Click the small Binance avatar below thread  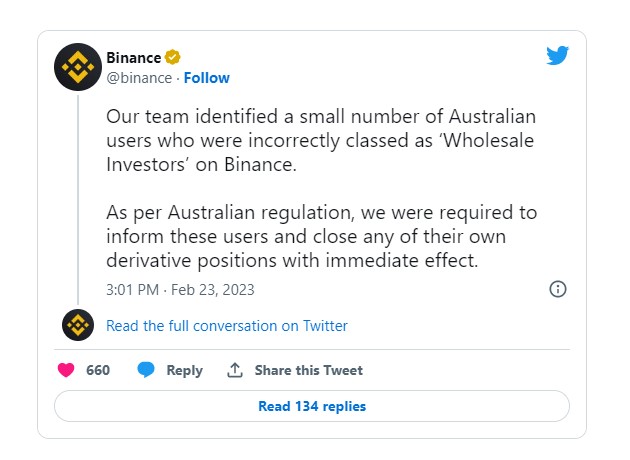point(78,325)
